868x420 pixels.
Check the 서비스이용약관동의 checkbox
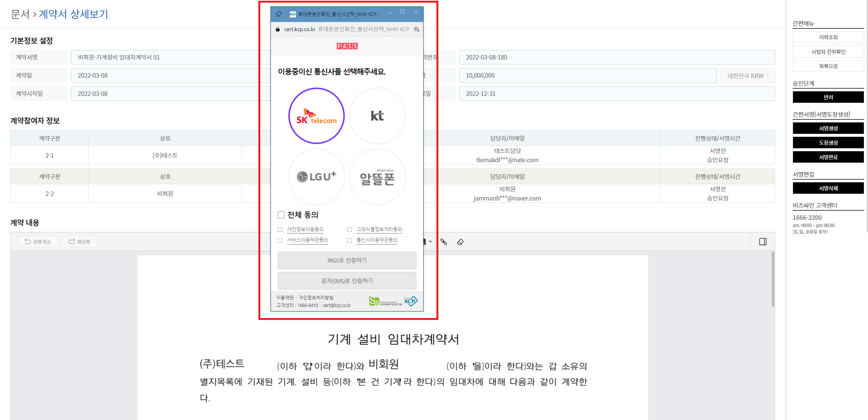[x=280, y=240]
